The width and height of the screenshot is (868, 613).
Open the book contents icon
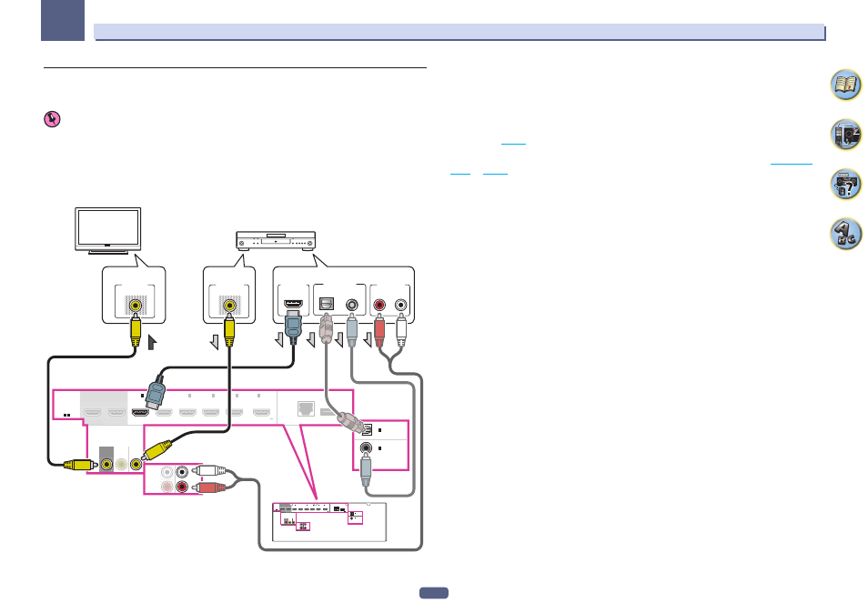point(845,85)
